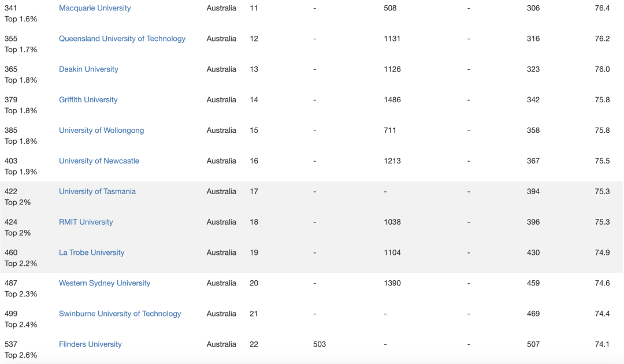Image resolution: width=624 pixels, height=364 pixels.
Task: Open University of Tasmania link
Action: click(x=97, y=191)
